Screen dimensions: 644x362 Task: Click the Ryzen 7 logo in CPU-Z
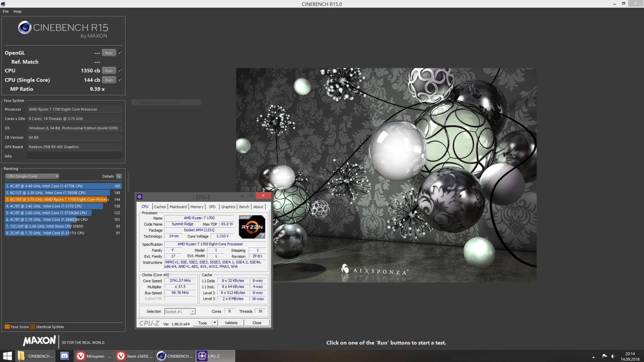coord(252,227)
